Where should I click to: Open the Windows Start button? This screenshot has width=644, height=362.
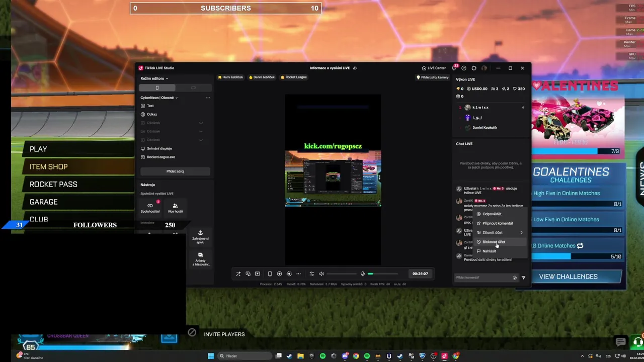(x=211, y=356)
